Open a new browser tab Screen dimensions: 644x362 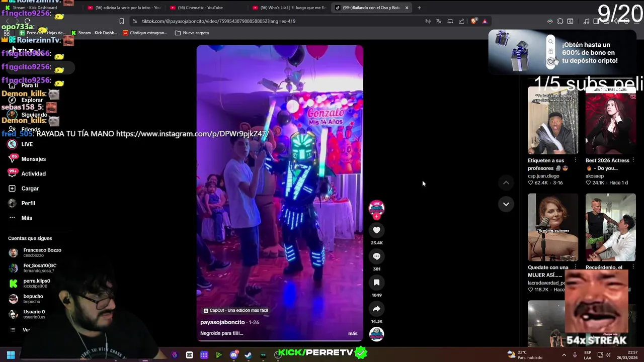pos(419,8)
